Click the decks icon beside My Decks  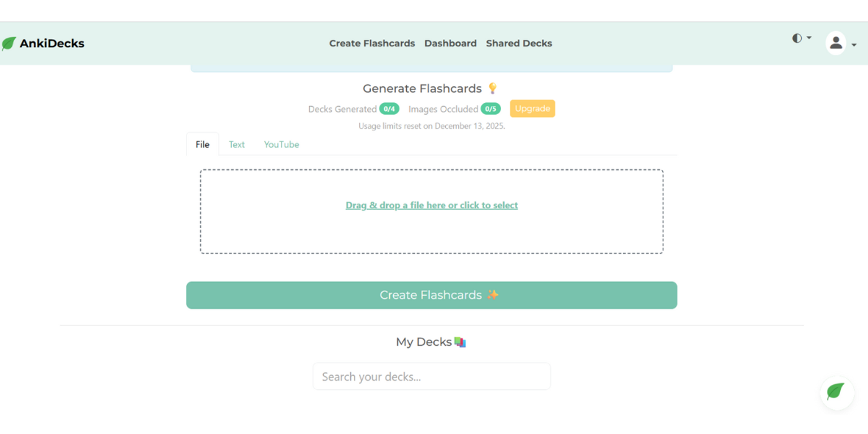pyautogui.click(x=459, y=342)
